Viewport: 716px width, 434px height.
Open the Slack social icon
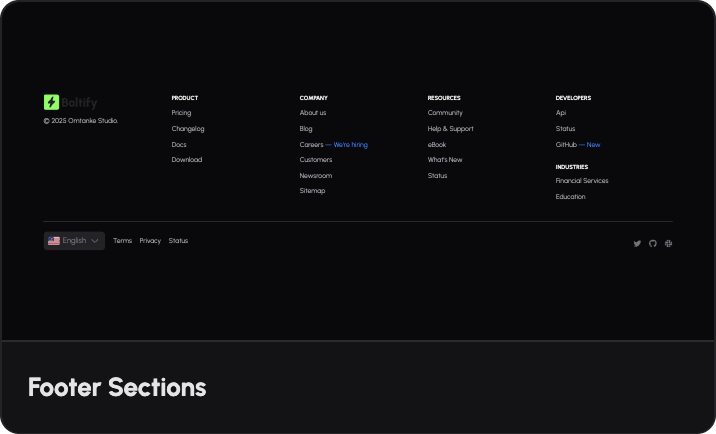click(668, 243)
